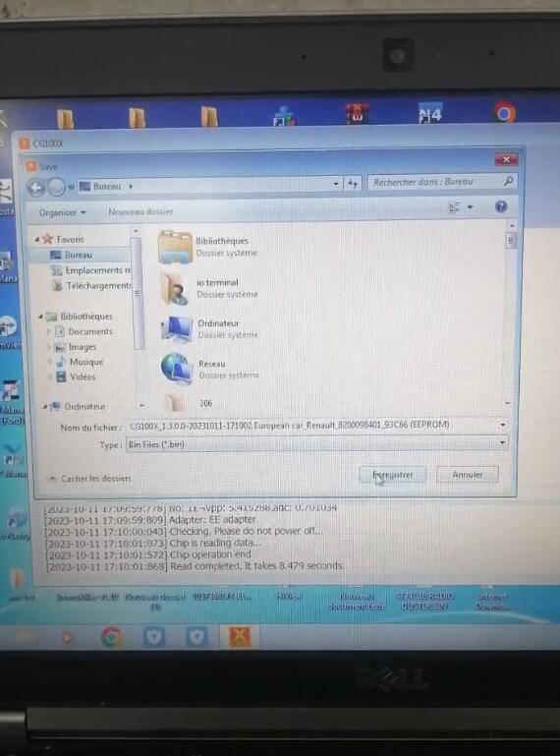This screenshot has height=756, width=560.
Task: Open the view options dropdown arrow
Action: click(470, 207)
